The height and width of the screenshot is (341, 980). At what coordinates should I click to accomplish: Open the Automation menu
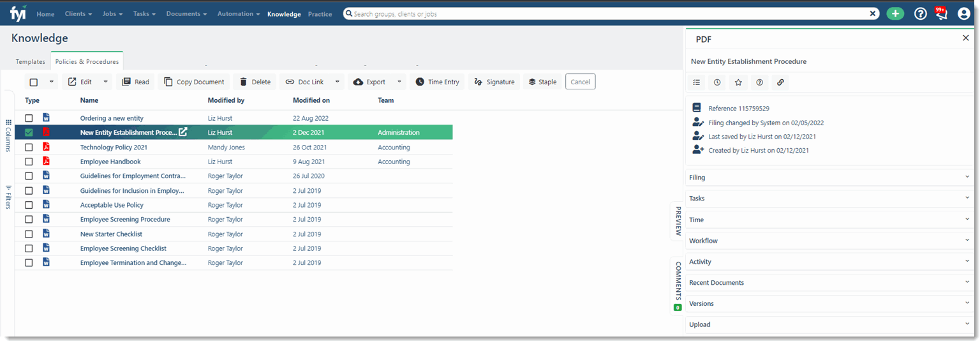click(x=238, y=13)
